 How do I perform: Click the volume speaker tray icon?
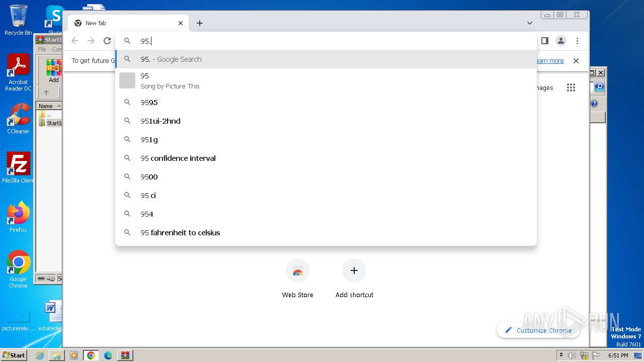pos(572,355)
